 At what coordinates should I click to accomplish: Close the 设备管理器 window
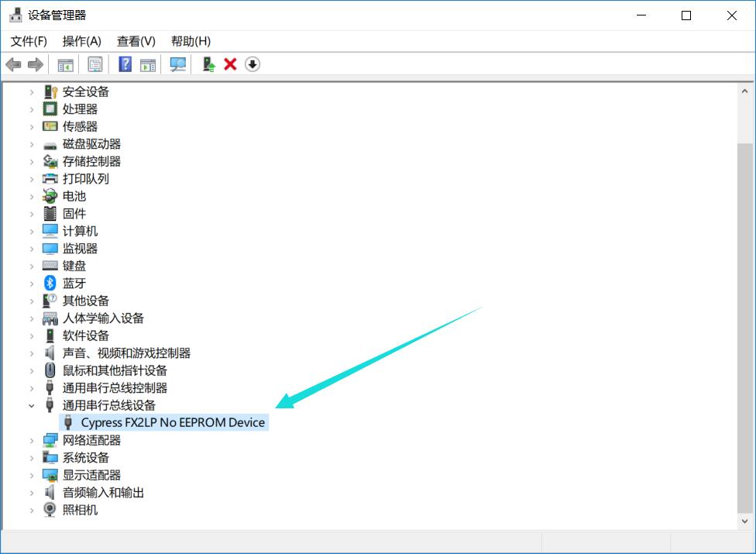click(731, 15)
